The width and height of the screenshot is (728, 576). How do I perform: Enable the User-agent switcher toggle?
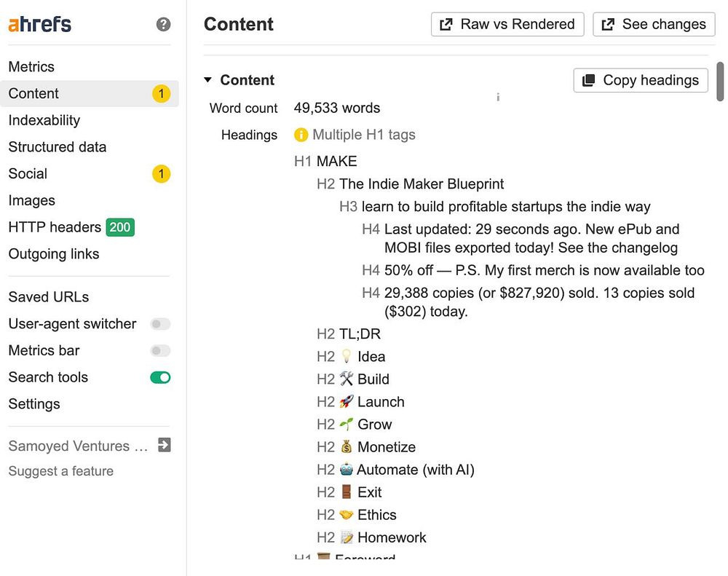(160, 324)
